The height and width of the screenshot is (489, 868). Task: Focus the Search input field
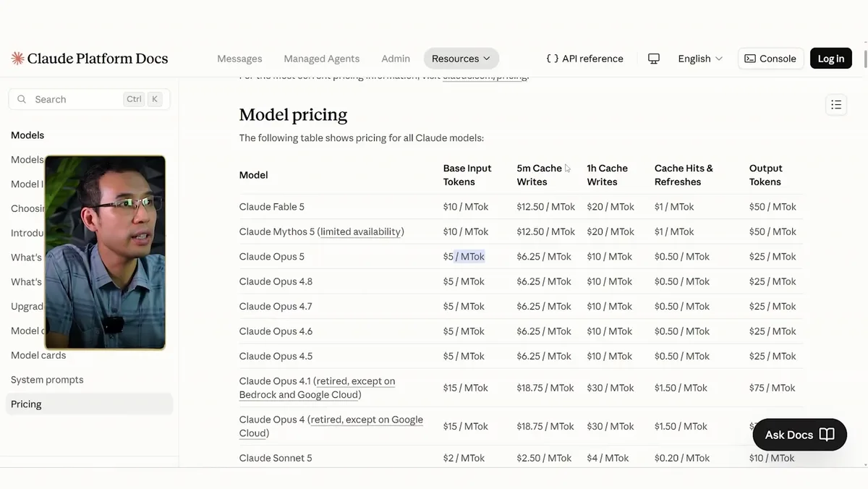[89, 99]
